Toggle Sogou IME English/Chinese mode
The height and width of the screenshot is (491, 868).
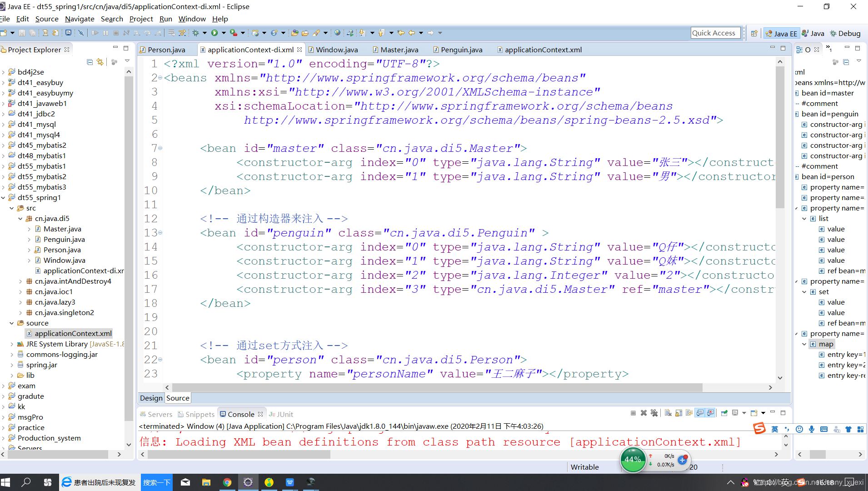click(775, 429)
